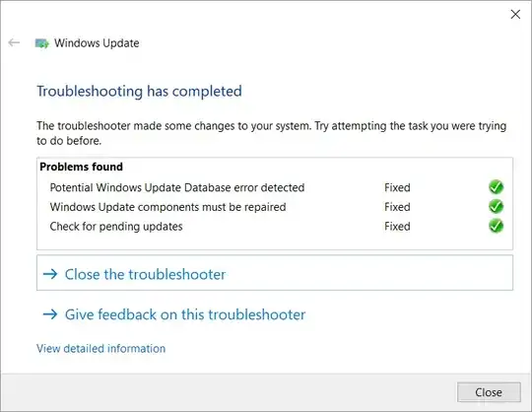Open View detailed information link
Viewport: 532px width, 412px height.
(101, 349)
